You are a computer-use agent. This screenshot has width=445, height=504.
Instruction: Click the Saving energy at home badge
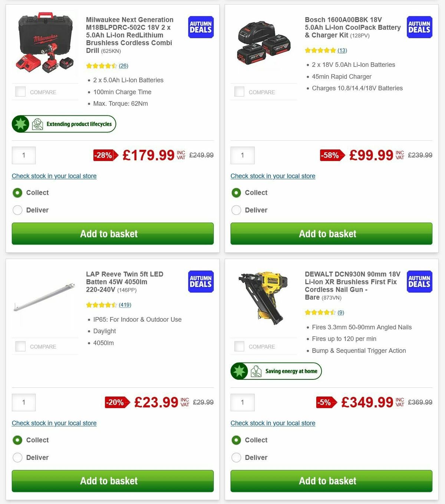(276, 371)
